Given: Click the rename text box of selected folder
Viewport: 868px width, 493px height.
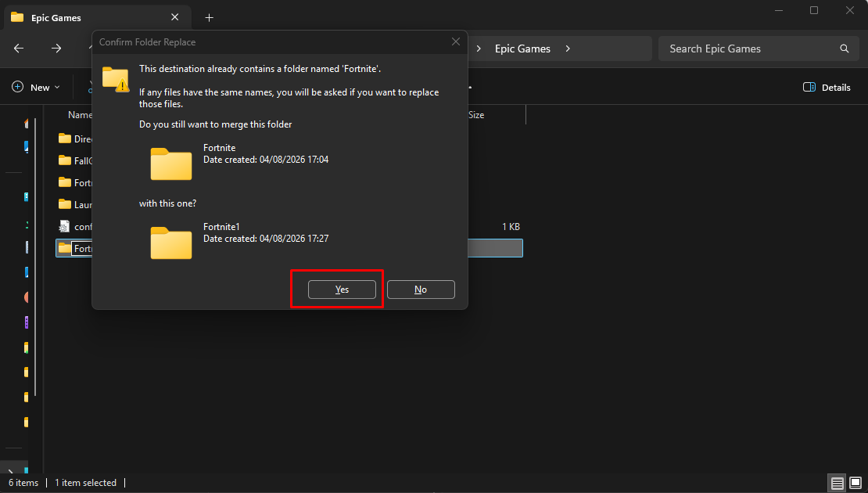Looking at the screenshot, I should click(x=82, y=249).
